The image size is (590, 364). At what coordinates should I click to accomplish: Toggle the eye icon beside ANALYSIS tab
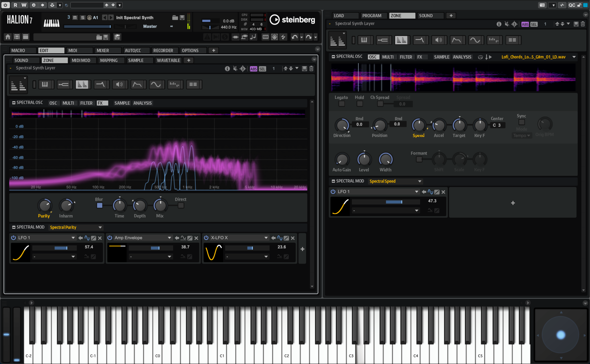(x=480, y=57)
